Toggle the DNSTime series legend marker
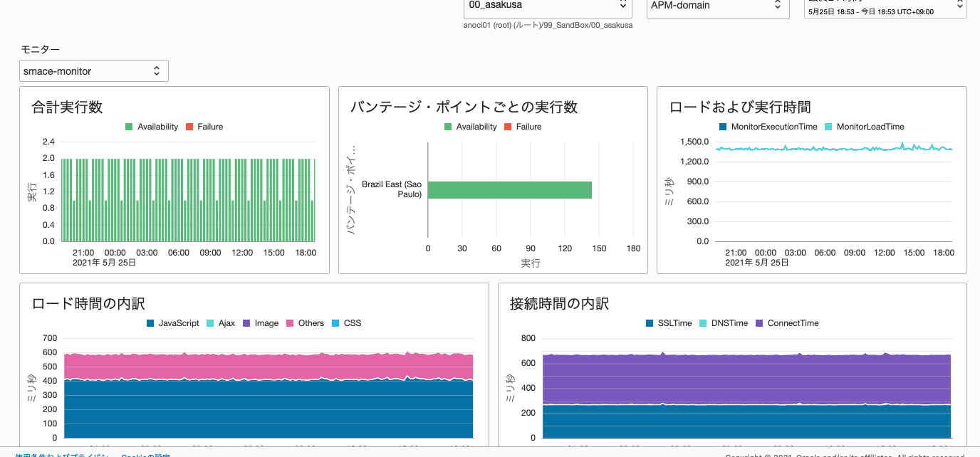 (722, 322)
